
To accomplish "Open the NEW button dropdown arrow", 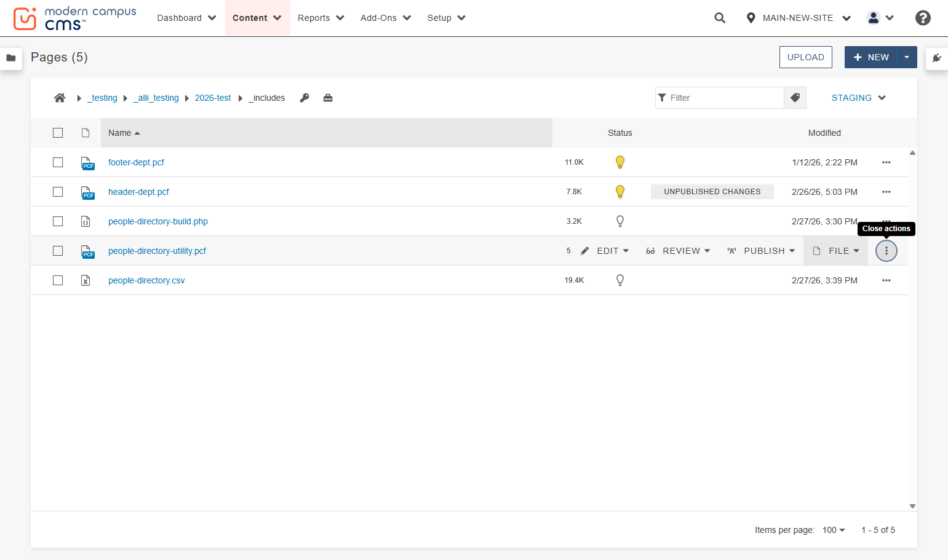I will point(907,57).
